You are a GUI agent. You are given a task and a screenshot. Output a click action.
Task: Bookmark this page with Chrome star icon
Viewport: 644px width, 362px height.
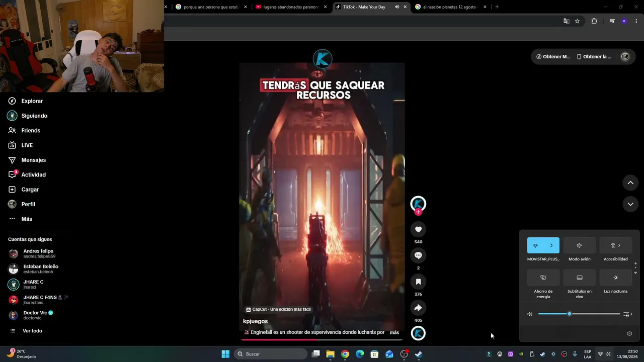click(577, 21)
